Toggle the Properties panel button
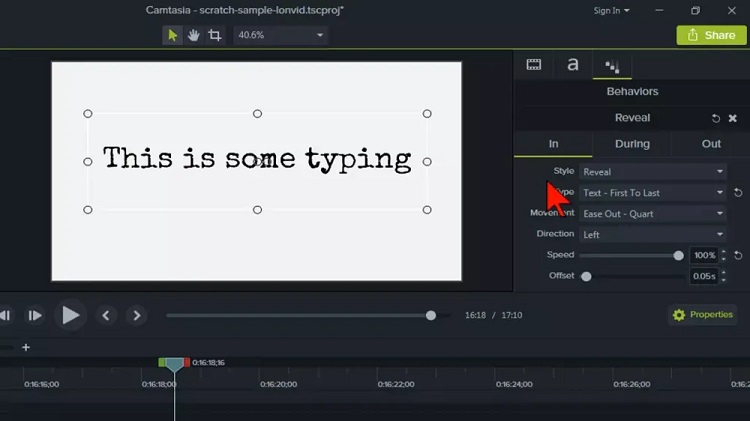 703,315
